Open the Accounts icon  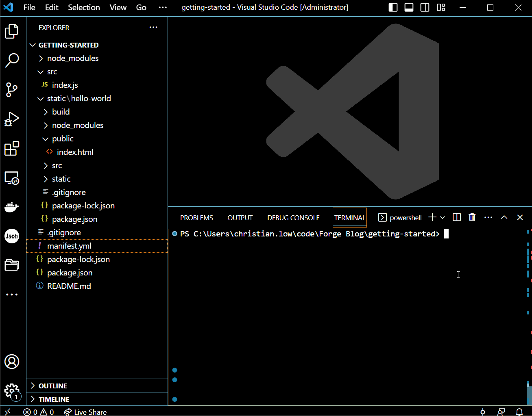(12, 361)
